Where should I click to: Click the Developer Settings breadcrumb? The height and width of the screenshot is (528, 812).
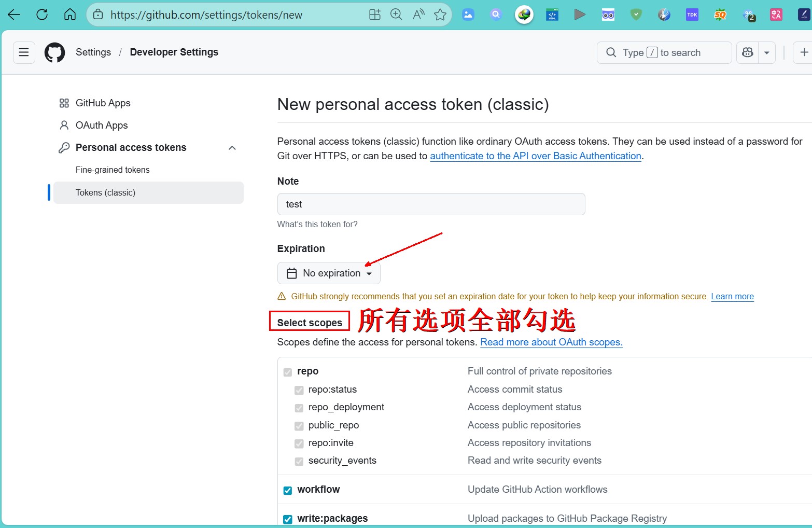point(174,52)
